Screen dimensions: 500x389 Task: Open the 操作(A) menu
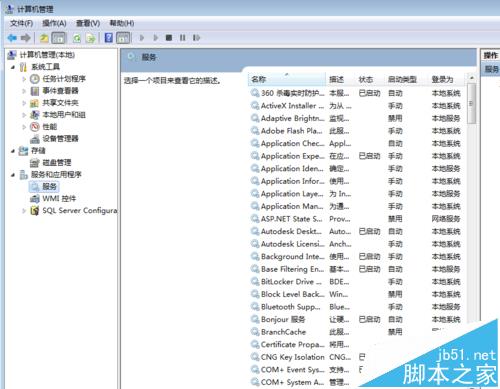coord(54,23)
